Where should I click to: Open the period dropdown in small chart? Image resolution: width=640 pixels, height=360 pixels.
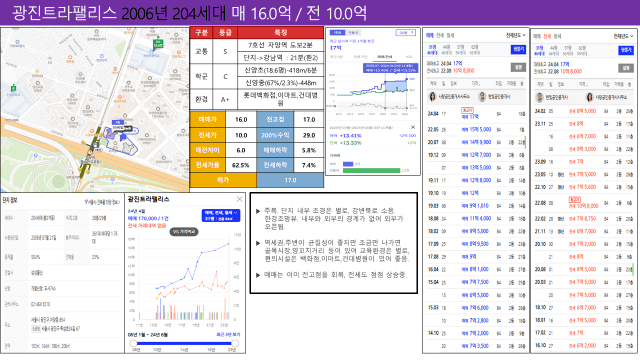click(x=405, y=33)
